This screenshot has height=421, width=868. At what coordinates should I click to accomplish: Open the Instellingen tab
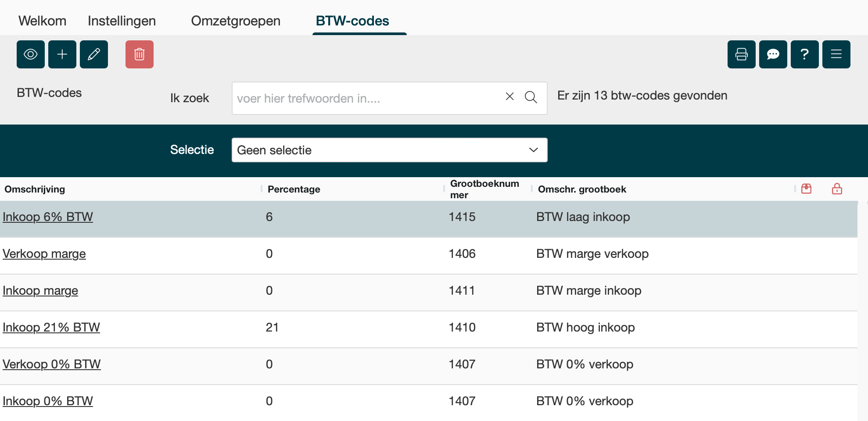point(122,21)
